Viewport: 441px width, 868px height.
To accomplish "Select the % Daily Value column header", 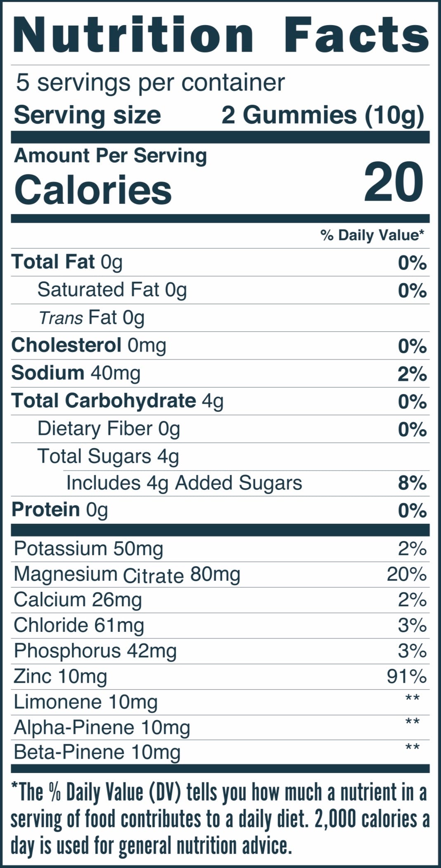I will [373, 235].
